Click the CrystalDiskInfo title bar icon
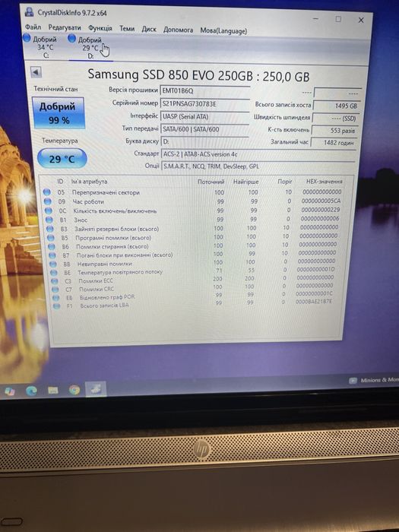Viewport: 399px width, 532px height. (x=30, y=13)
